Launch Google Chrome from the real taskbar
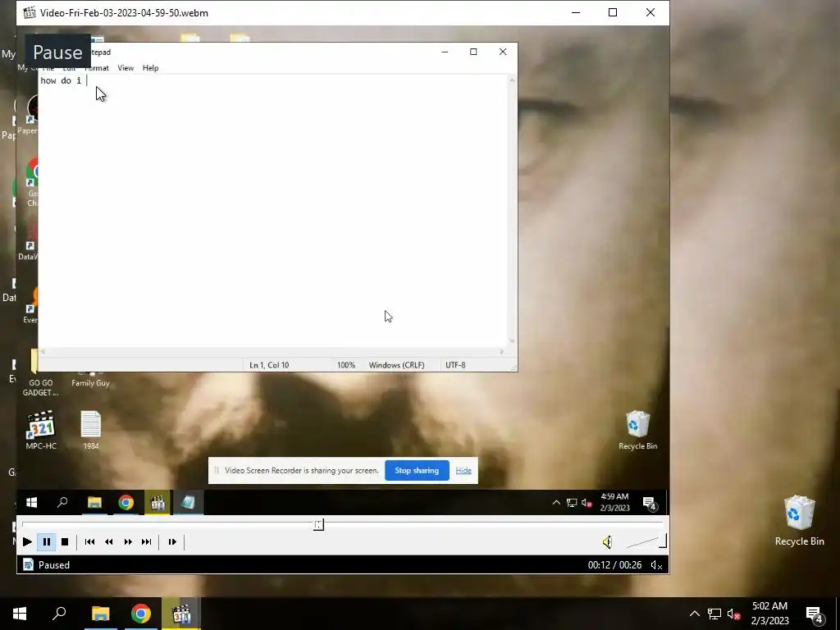The width and height of the screenshot is (840, 630). (141, 614)
